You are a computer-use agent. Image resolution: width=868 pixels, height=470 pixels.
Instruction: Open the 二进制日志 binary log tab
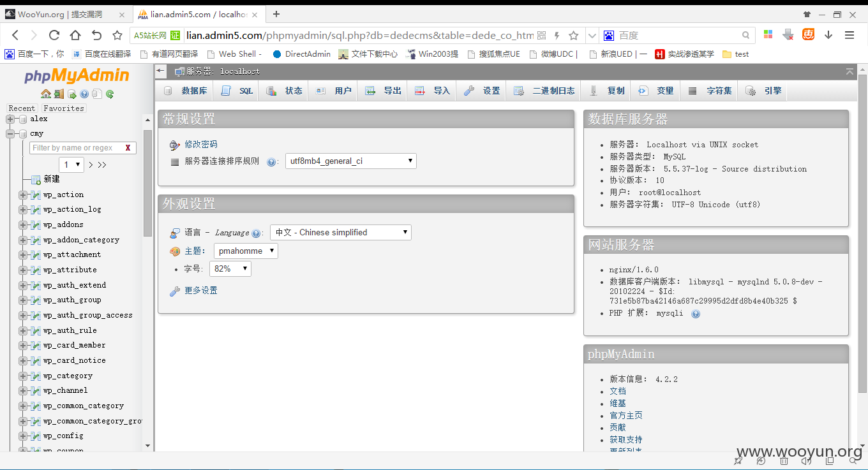(x=544, y=91)
